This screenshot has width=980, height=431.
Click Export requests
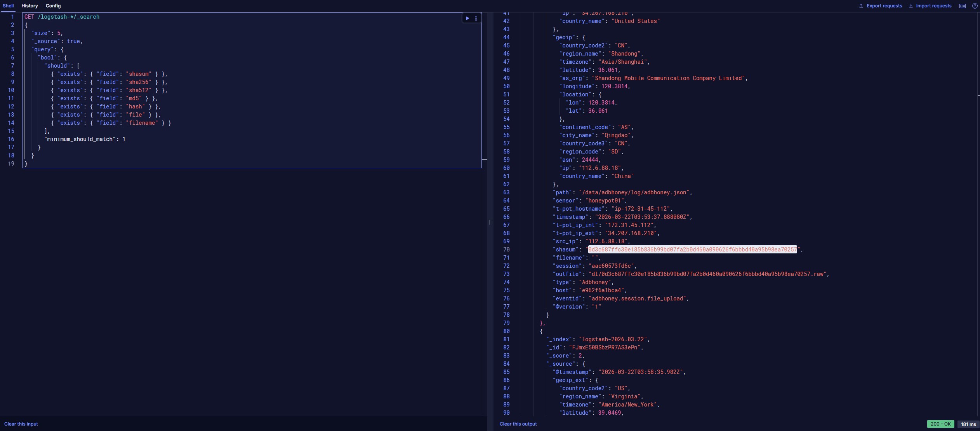pos(880,6)
